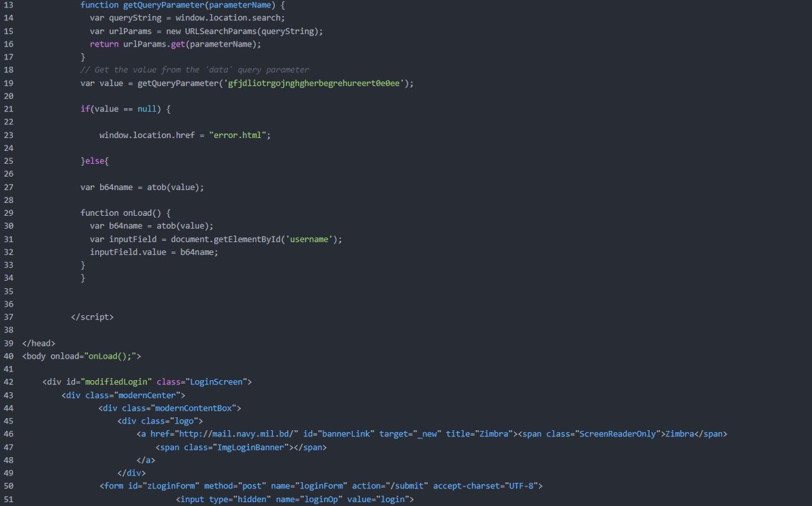The height and width of the screenshot is (506, 812).
Task: Click the "modernCenter" class value
Action: coord(146,395)
